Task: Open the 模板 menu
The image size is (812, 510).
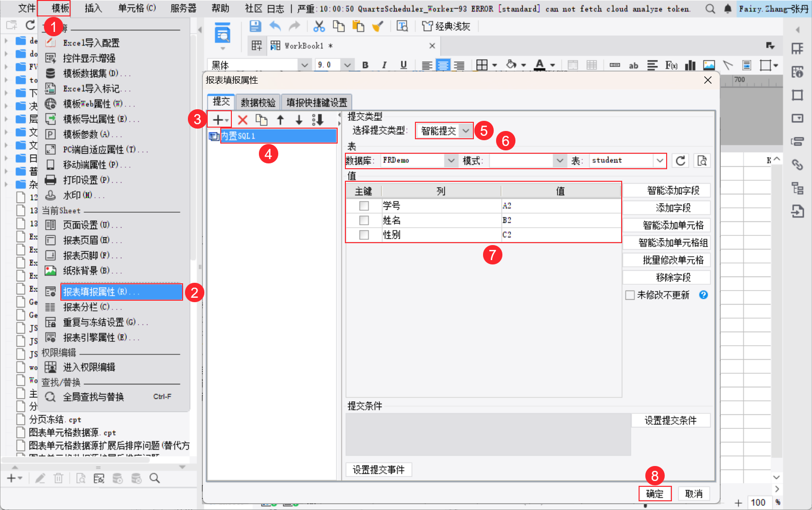Action: point(60,8)
